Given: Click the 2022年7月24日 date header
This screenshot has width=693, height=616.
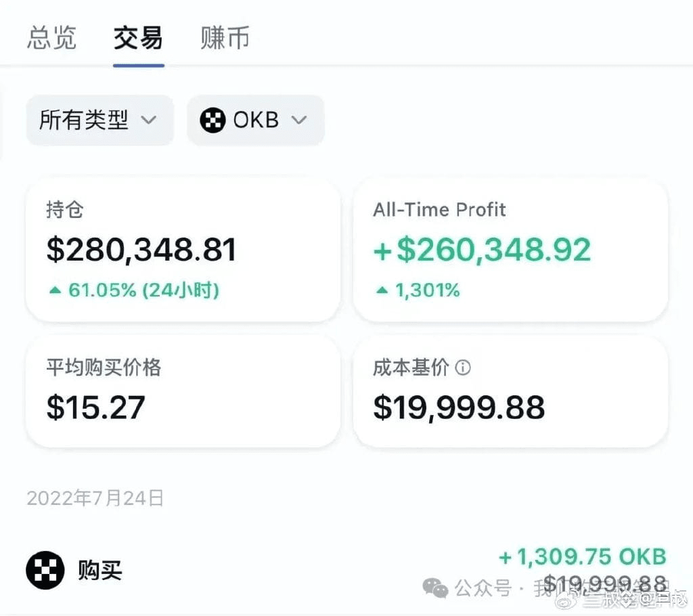Looking at the screenshot, I should pos(95,498).
